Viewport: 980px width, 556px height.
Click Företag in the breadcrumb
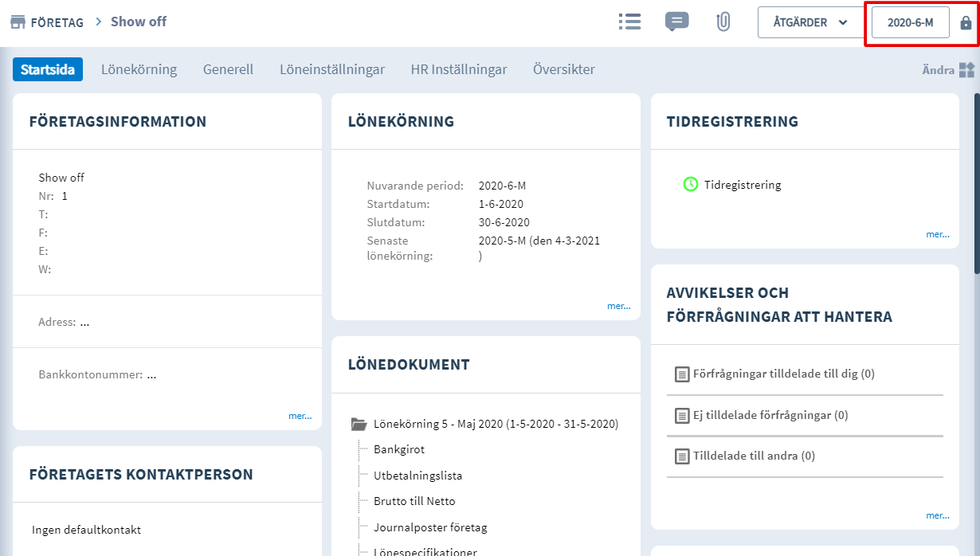click(x=57, y=22)
